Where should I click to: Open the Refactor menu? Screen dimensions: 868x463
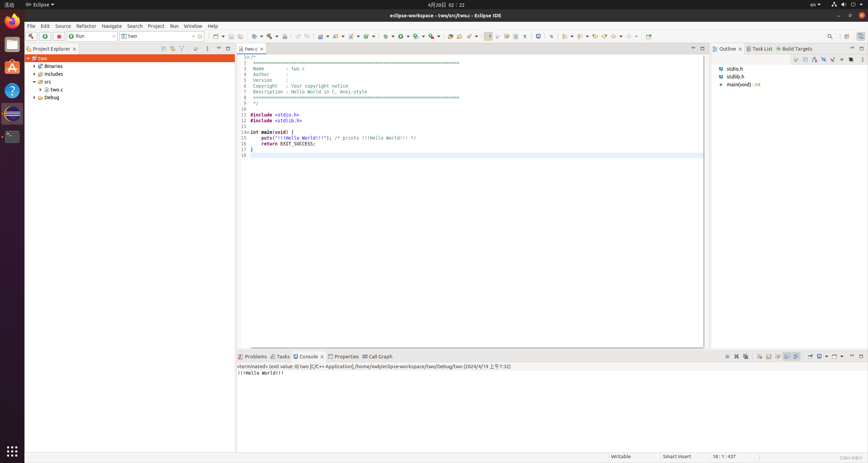pos(86,26)
